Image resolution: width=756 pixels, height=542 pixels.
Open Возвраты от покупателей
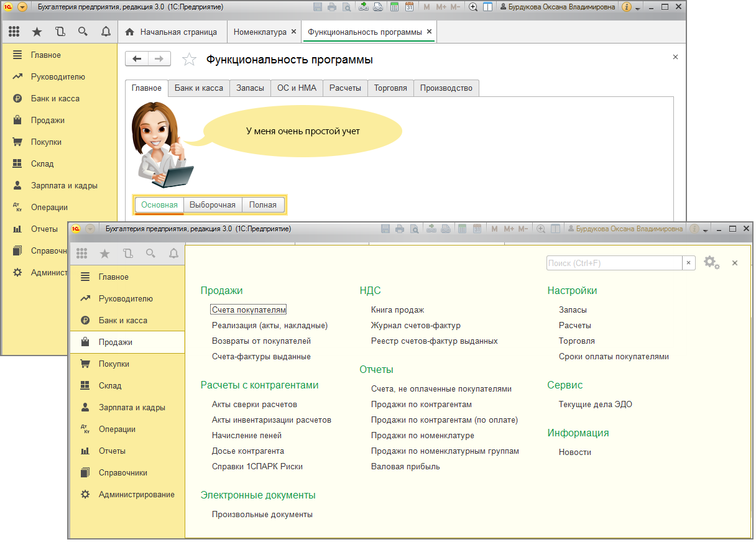tap(261, 341)
